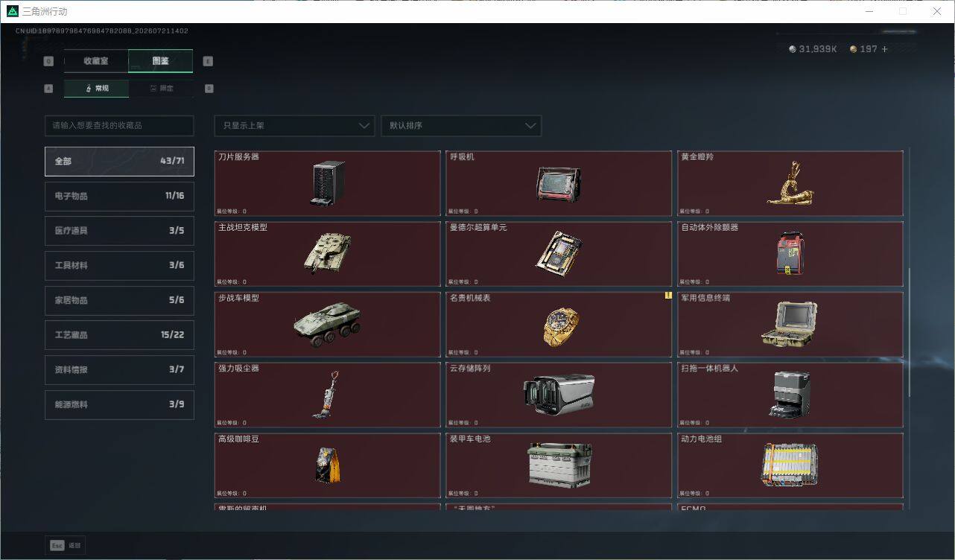Viewport: 955px width, 560px height.
Task: Click the D key hint icon
Action: point(209,88)
